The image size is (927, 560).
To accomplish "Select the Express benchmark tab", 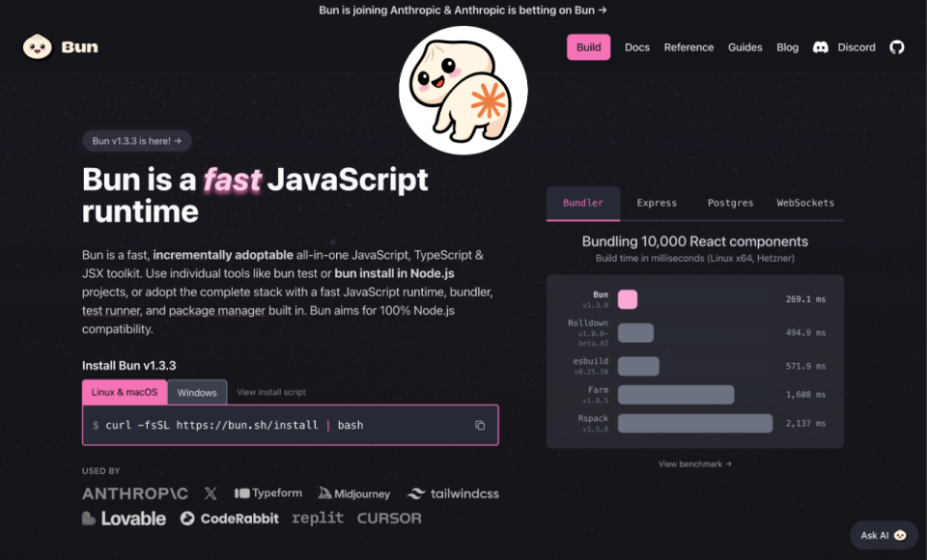I will point(657,203).
